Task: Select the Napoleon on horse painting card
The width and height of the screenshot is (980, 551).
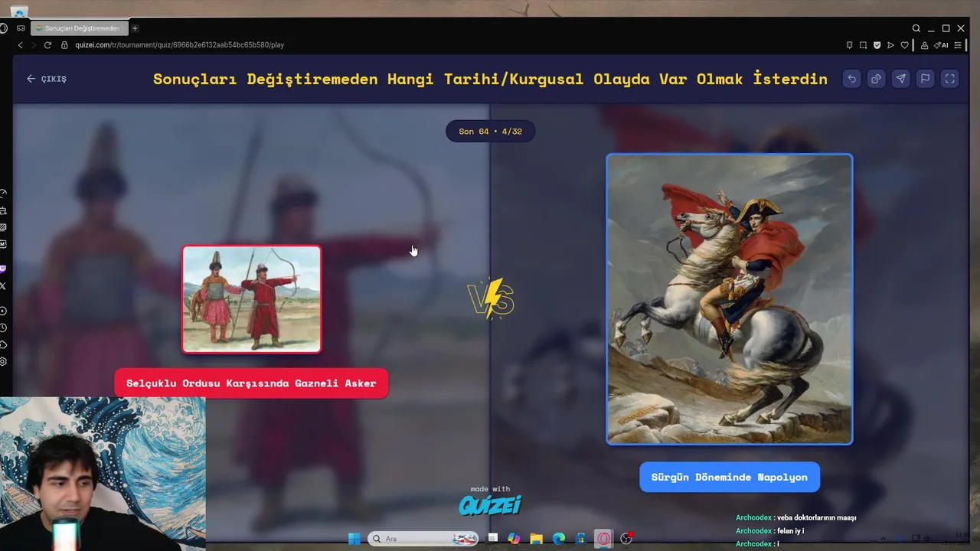Action: 729,299
